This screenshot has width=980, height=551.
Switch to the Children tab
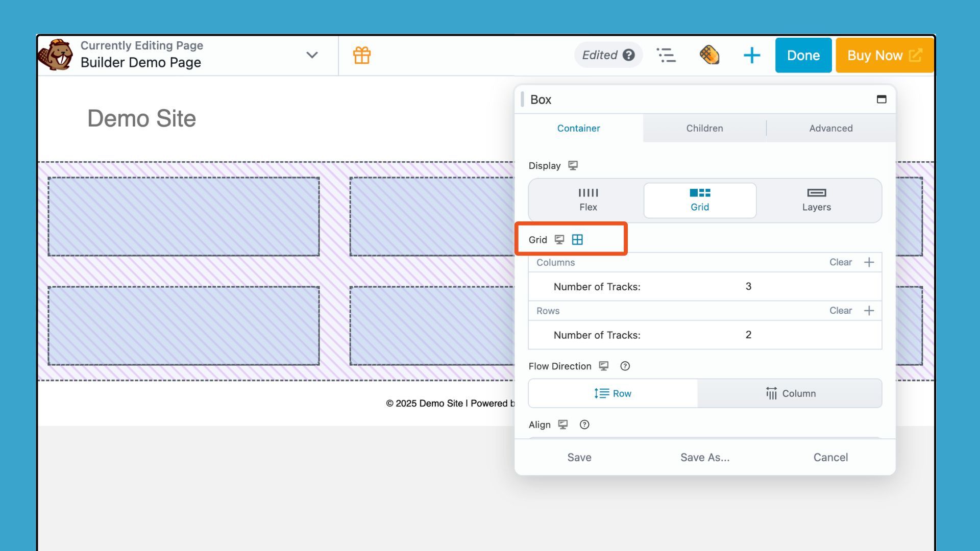point(704,128)
